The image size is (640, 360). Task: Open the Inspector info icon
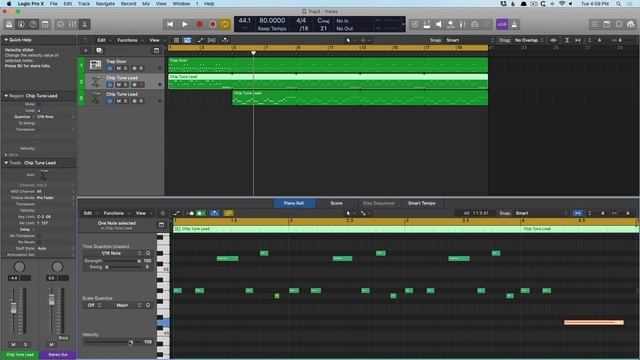[21, 24]
